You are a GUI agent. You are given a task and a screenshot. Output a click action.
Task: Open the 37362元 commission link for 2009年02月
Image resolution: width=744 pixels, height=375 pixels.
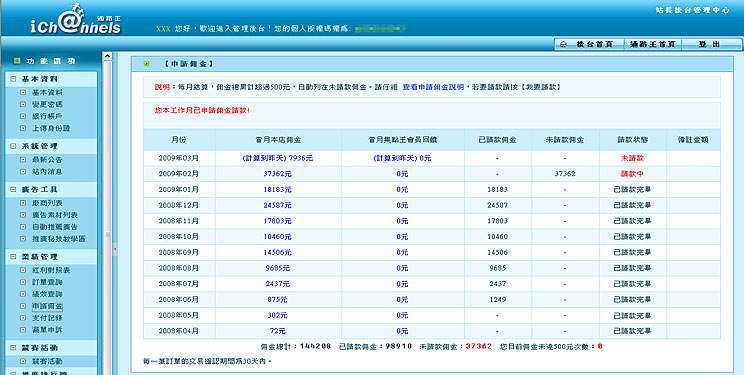[278, 174]
